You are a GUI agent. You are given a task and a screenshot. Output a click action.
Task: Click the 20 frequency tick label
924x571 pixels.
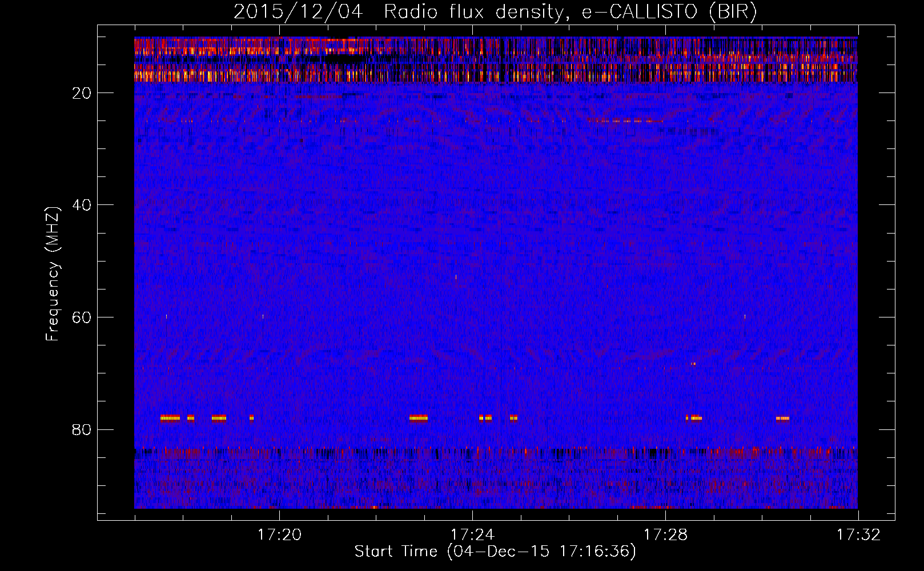click(x=82, y=93)
